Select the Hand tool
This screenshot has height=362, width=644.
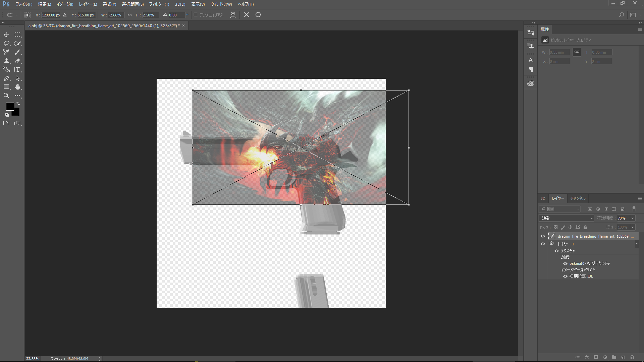tap(17, 87)
